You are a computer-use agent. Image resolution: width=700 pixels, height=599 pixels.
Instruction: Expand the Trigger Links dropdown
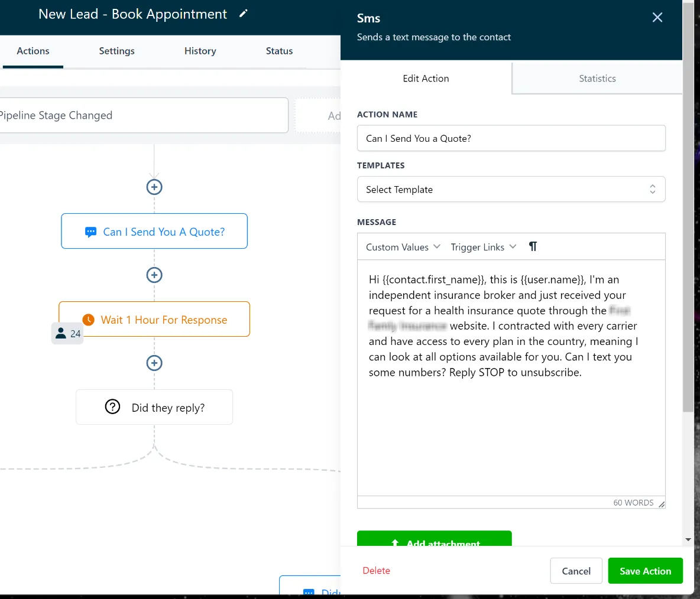(x=483, y=247)
